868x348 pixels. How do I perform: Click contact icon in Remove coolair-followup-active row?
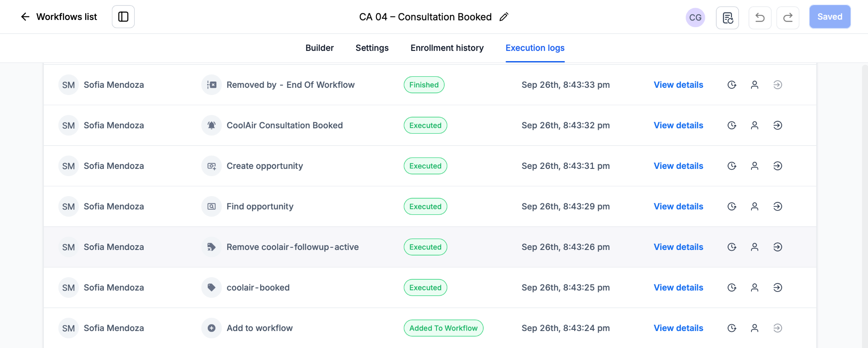coord(754,247)
